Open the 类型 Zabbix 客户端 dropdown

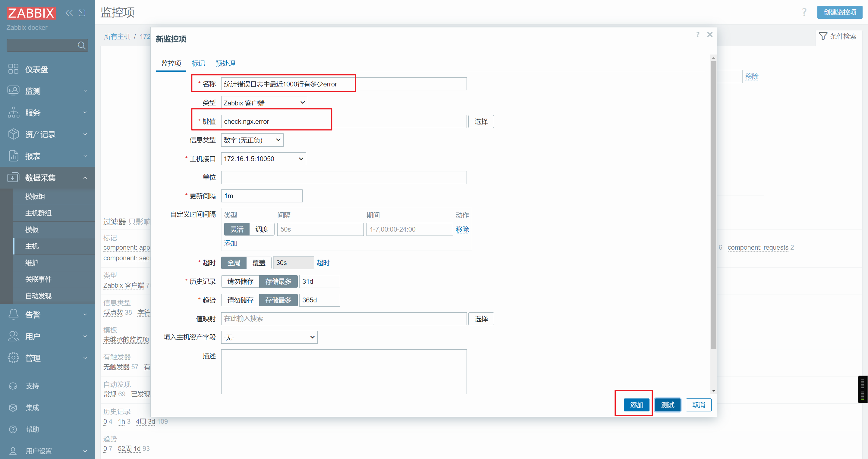[264, 103]
